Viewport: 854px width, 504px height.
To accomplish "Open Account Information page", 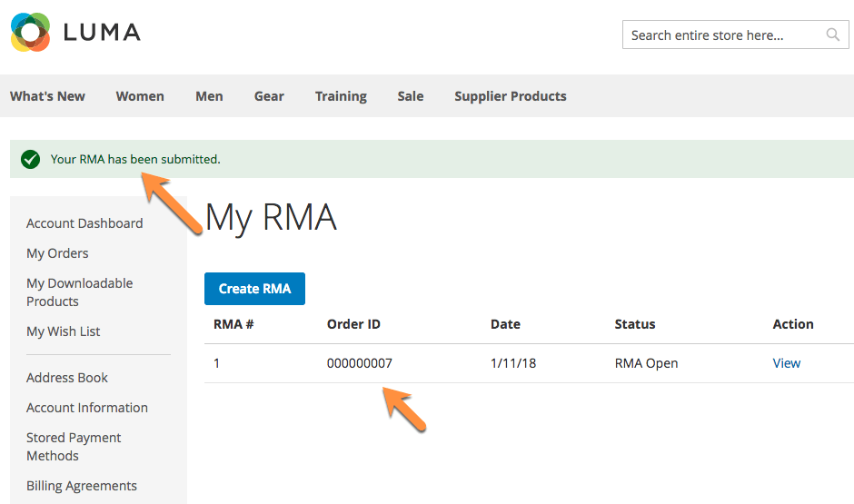I will coord(87,408).
